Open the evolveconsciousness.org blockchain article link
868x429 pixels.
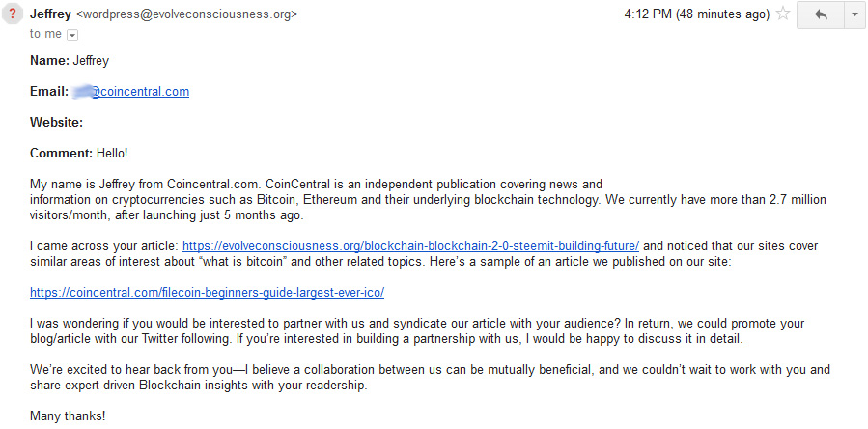tap(410, 245)
